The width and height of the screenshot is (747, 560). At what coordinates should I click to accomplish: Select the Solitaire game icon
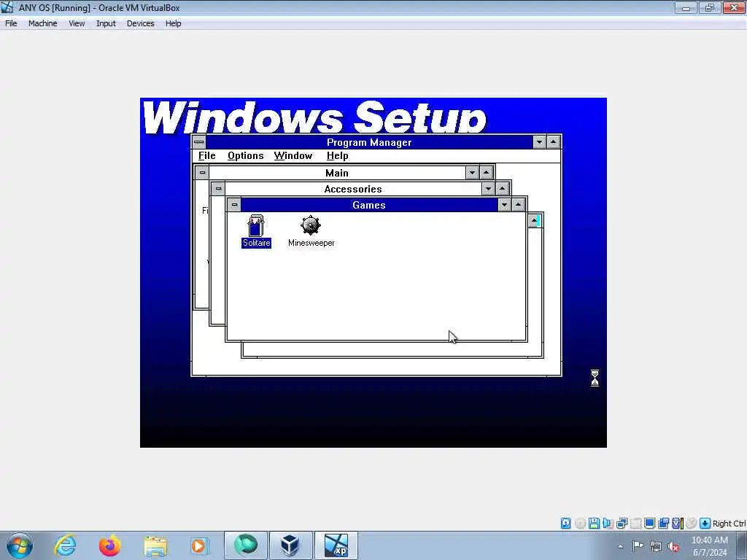click(x=256, y=231)
